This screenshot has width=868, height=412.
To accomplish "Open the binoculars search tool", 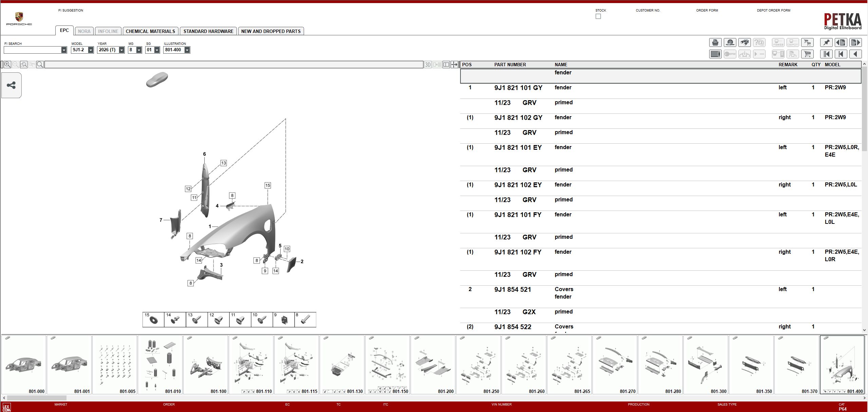I will coord(745,42).
